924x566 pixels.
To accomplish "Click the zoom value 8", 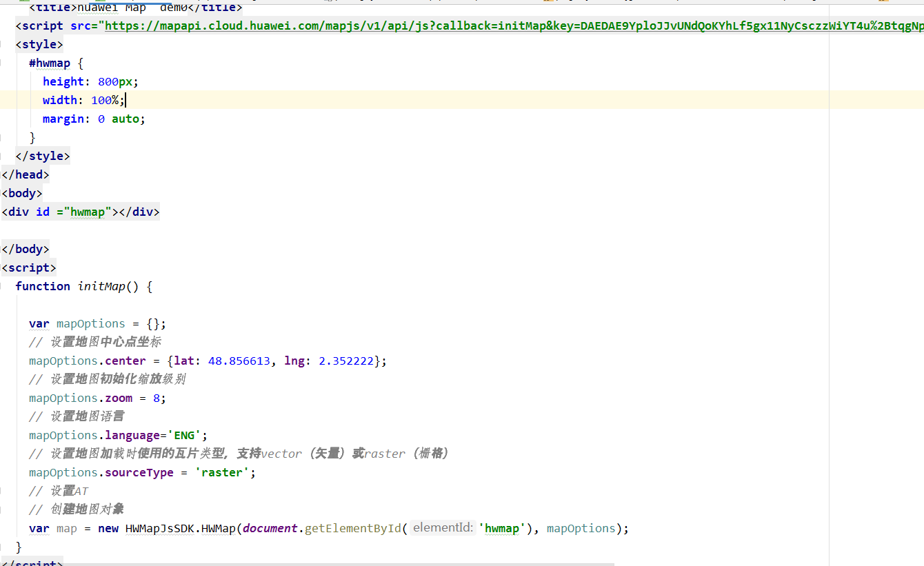I will point(157,398).
